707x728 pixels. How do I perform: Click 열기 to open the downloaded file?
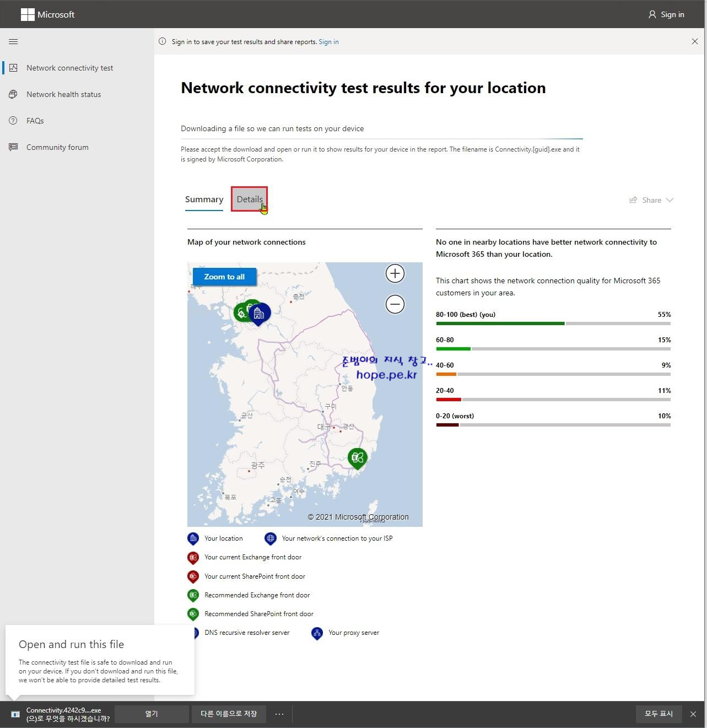pyautogui.click(x=152, y=714)
